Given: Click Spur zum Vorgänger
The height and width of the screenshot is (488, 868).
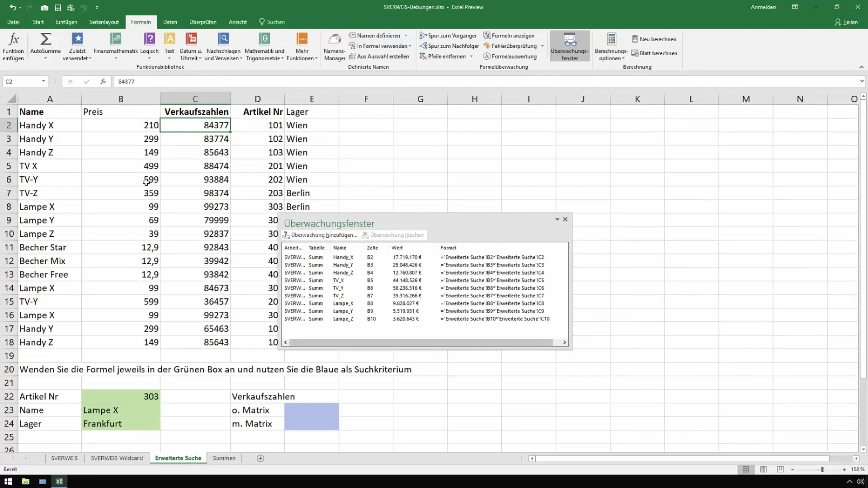Looking at the screenshot, I should (x=448, y=36).
